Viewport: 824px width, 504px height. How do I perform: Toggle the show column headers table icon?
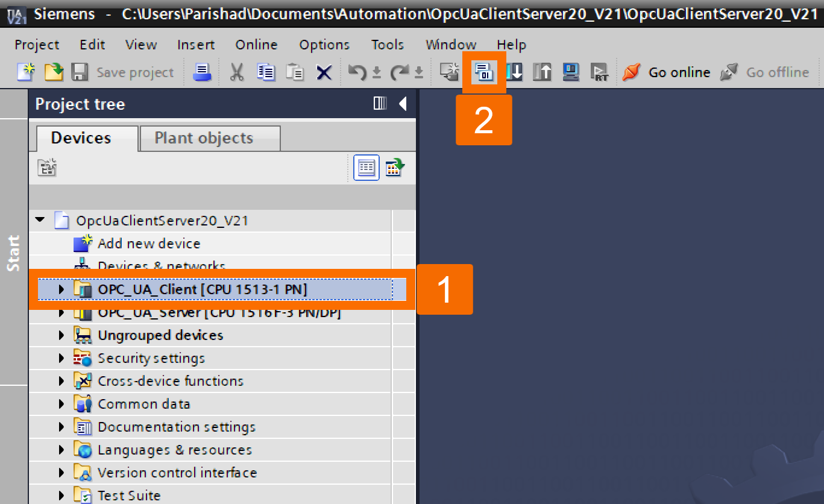coord(366,168)
